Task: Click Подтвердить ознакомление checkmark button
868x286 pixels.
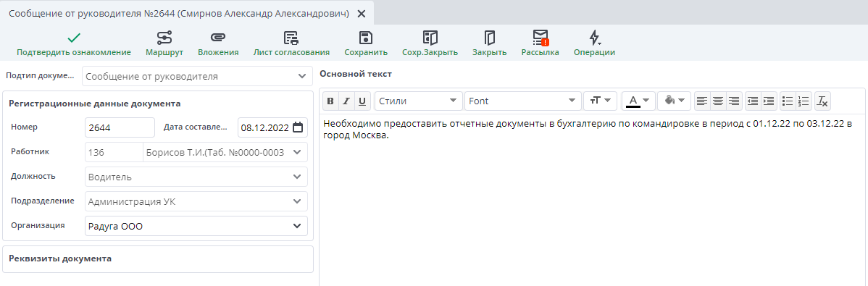Action: pyautogui.click(x=74, y=44)
